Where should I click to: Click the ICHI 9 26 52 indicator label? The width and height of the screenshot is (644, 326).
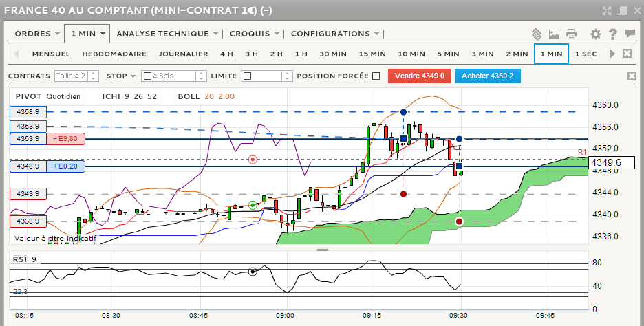point(129,96)
